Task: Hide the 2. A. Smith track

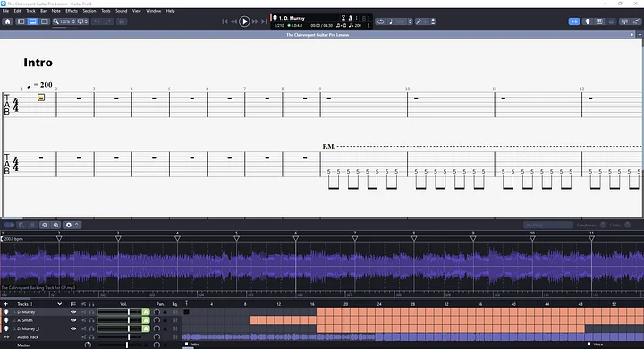Action: coord(73,320)
